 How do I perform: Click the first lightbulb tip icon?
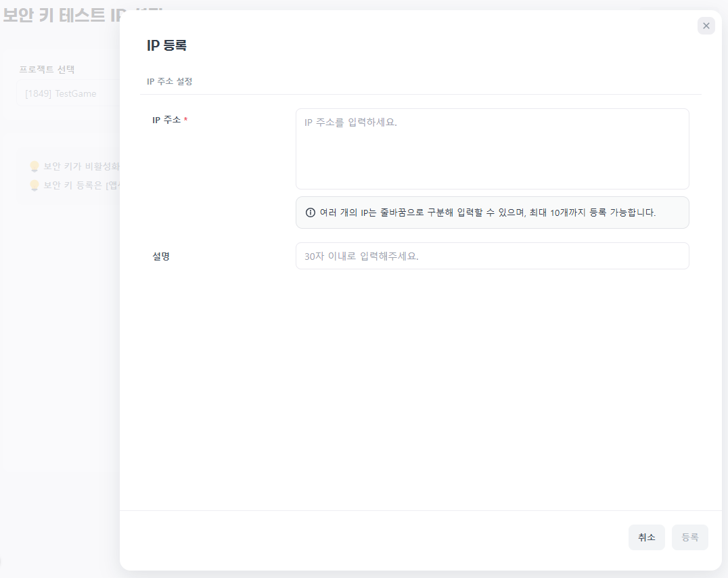(x=35, y=166)
